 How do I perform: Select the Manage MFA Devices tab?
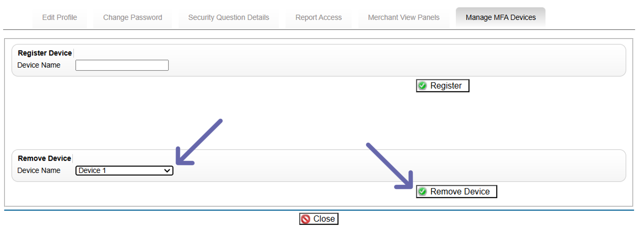(501, 18)
